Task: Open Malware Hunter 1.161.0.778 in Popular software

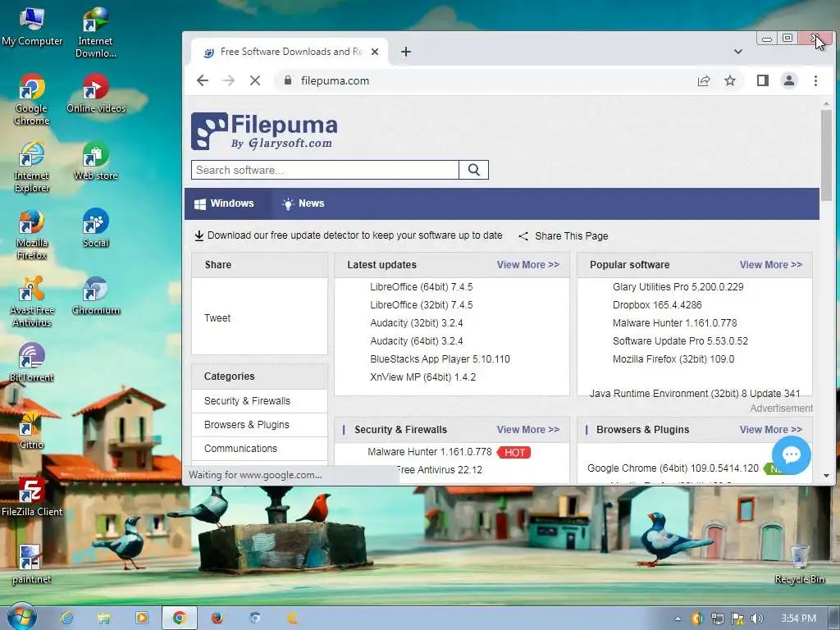Action: pos(674,323)
